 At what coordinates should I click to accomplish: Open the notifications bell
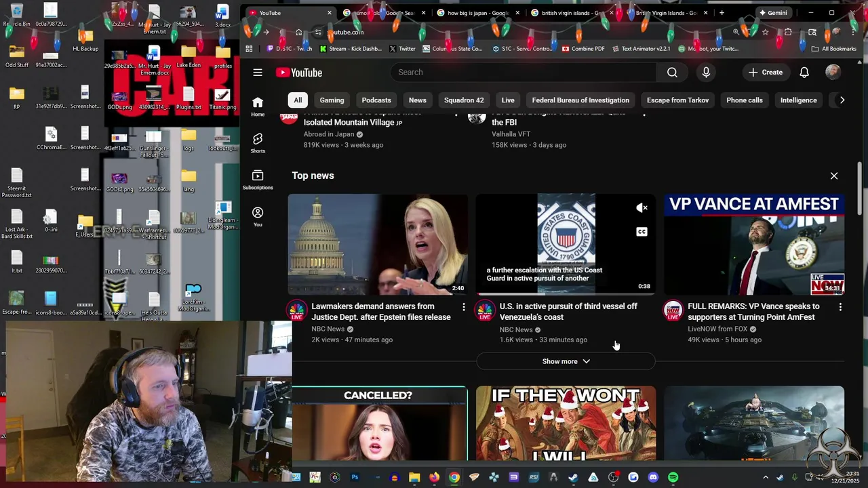[804, 73]
